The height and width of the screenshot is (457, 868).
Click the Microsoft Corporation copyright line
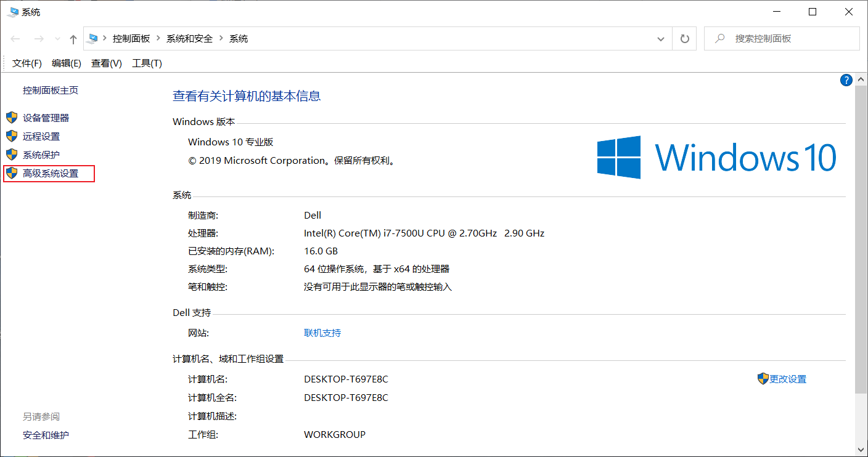coord(292,161)
